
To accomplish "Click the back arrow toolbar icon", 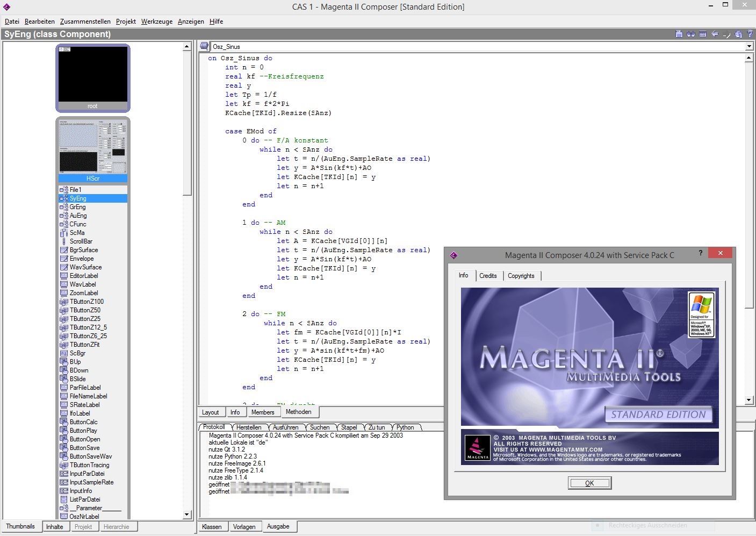I will pos(715,34).
